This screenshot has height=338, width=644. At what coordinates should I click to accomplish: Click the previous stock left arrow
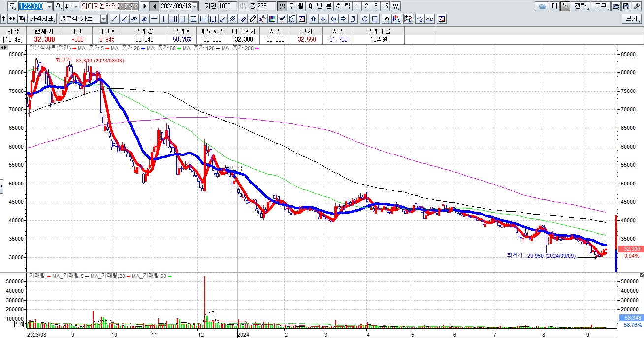(x=154, y=6)
